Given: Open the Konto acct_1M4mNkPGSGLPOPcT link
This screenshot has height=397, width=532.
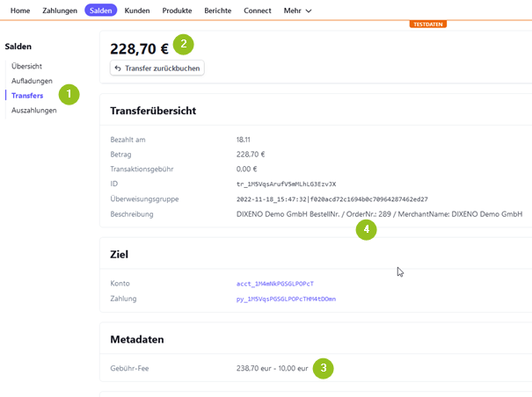Looking at the screenshot, I should 275,284.
